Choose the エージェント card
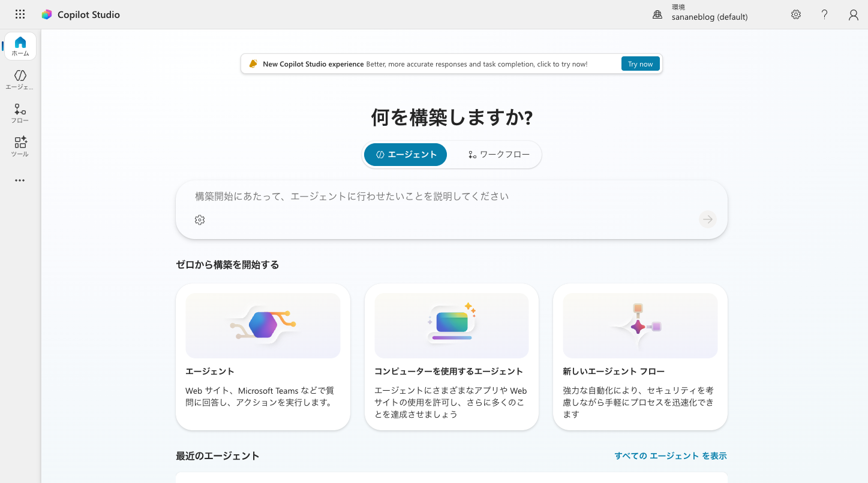Image resolution: width=868 pixels, height=483 pixels. pyautogui.click(x=263, y=357)
